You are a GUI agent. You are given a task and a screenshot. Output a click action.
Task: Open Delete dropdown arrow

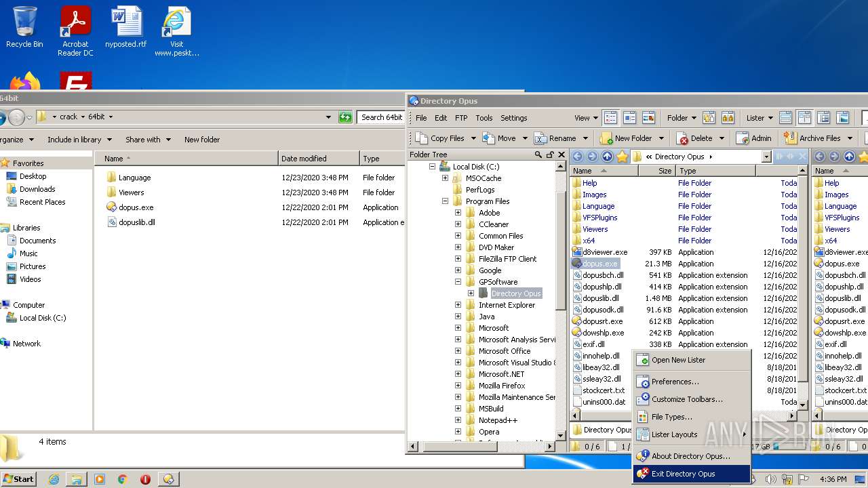[721, 138]
